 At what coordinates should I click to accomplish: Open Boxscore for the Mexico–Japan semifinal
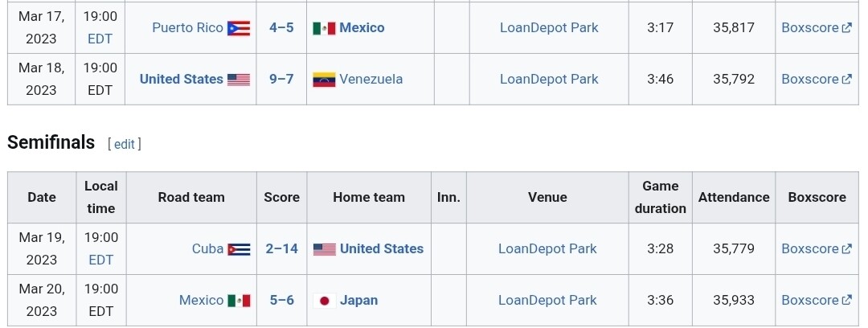tap(810, 300)
